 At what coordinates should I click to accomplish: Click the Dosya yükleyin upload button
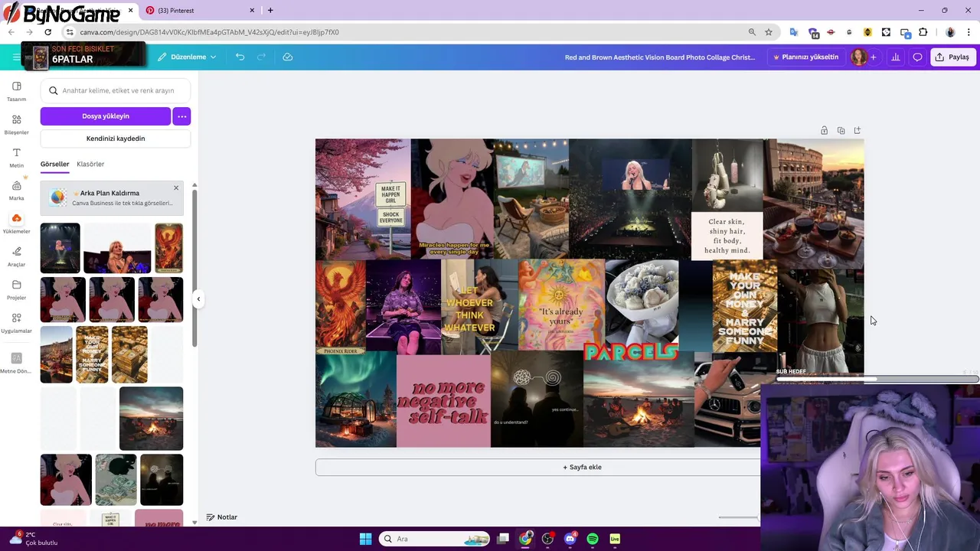[x=106, y=116]
